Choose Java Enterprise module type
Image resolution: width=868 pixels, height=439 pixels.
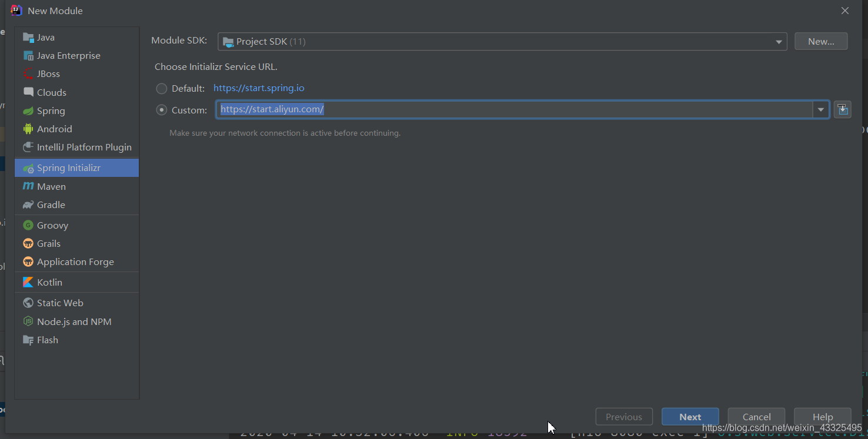(x=76, y=56)
